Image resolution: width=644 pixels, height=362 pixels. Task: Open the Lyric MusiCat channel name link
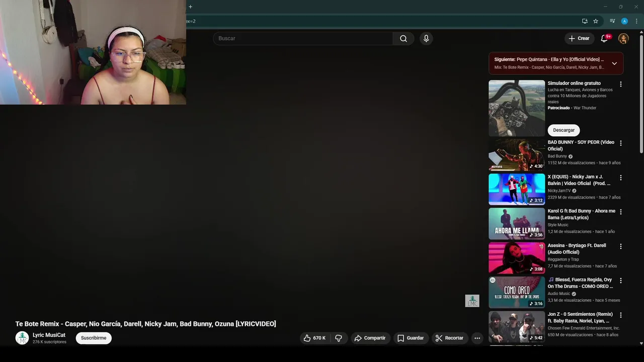coord(49,335)
